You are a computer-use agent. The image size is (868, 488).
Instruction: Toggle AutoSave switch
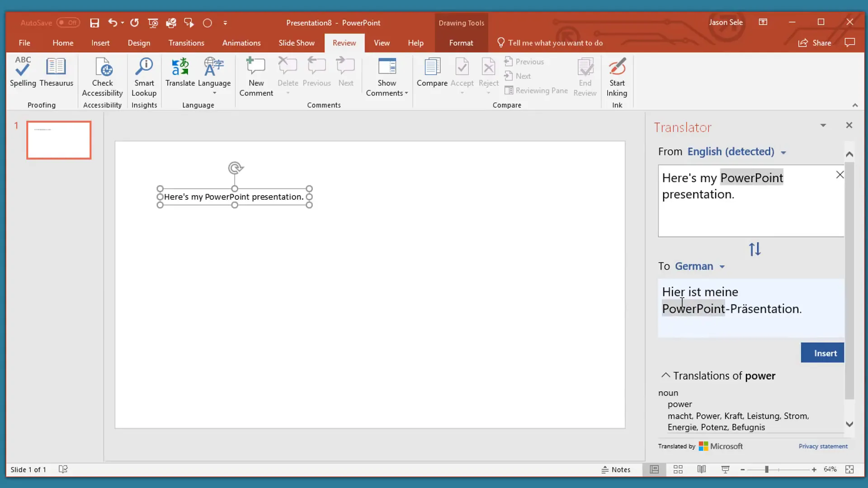(68, 23)
